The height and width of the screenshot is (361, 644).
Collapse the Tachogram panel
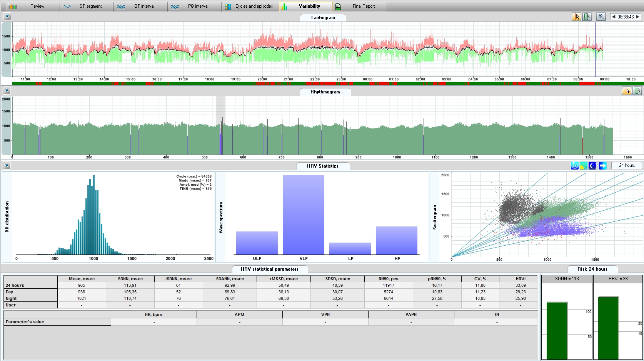pyautogui.click(x=7, y=17)
